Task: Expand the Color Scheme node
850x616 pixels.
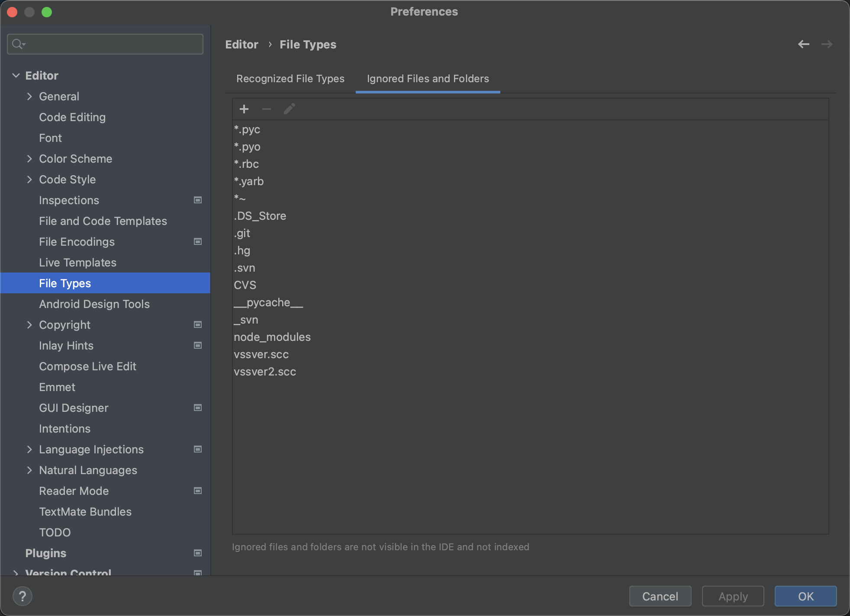Action: pos(29,159)
